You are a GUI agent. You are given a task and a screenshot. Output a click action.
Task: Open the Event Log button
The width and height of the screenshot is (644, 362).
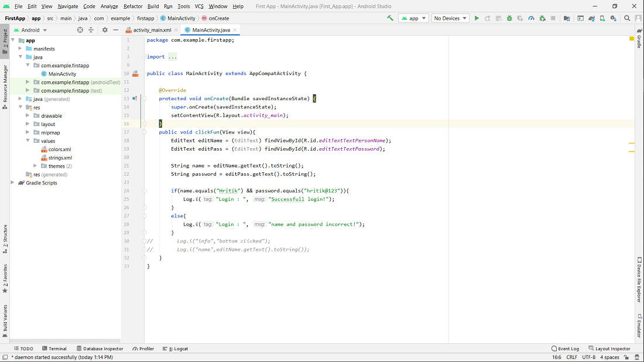point(566,349)
